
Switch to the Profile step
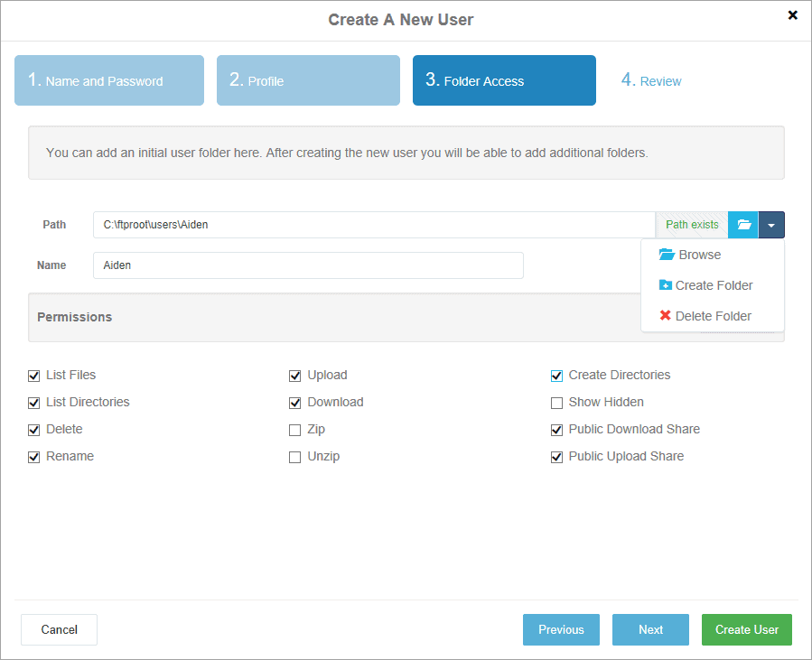[308, 80]
